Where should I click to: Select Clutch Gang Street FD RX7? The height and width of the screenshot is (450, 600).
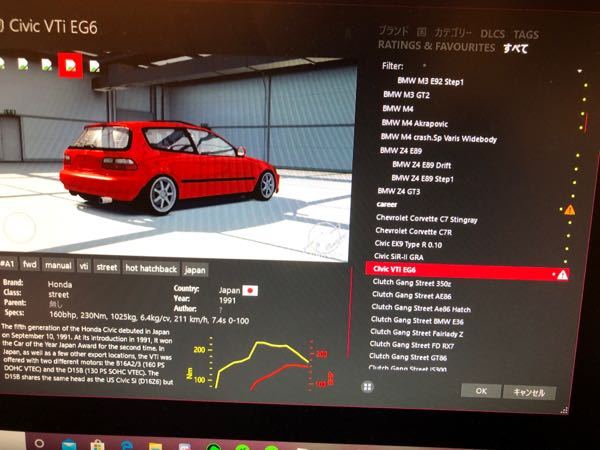pyautogui.click(x=412, y=345)
